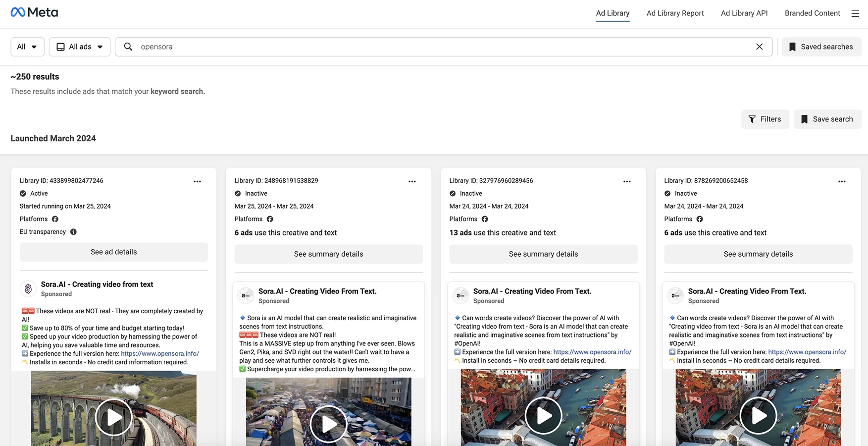Go to the Branded Content tab
868x446 pixels.
pyautogui.click(x=812, y=13)
